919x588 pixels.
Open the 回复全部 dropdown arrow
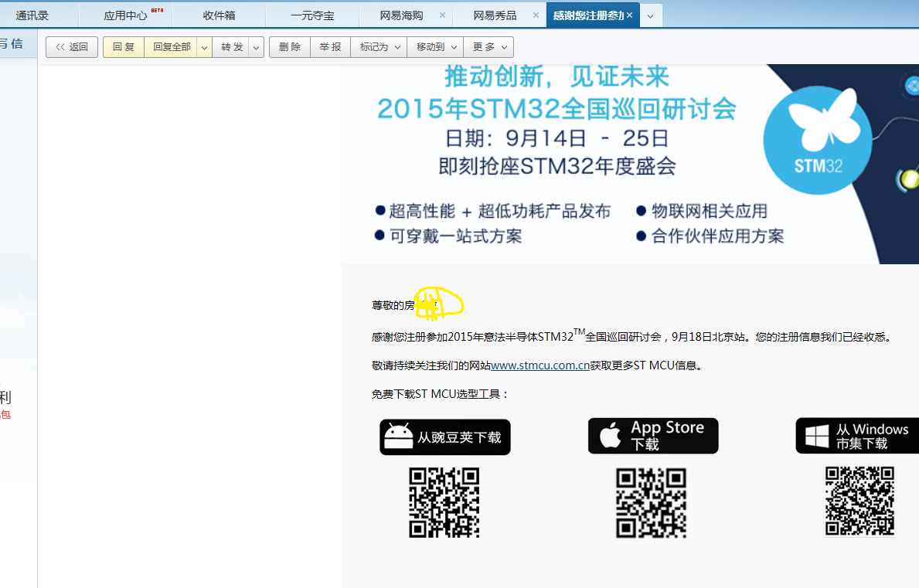click(x=205, y=47)
